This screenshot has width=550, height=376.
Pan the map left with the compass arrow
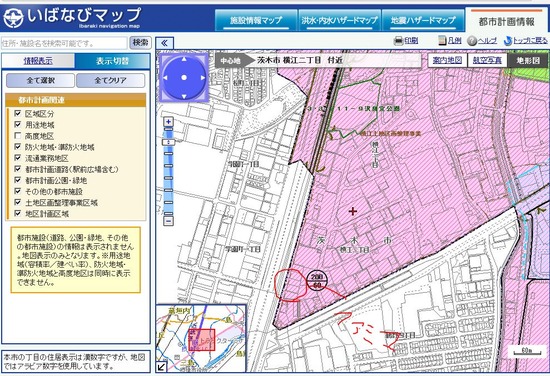[x=166, y=78]
